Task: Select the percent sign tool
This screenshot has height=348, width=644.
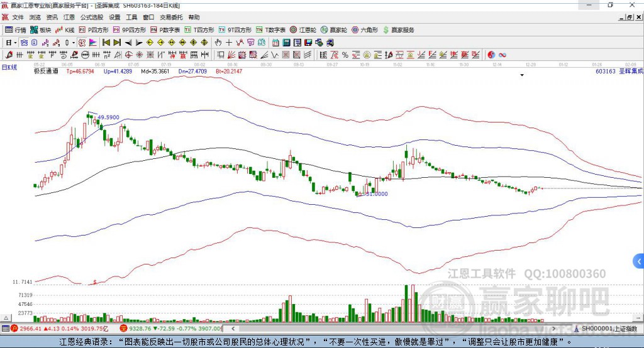Action: tap(345, 55)
